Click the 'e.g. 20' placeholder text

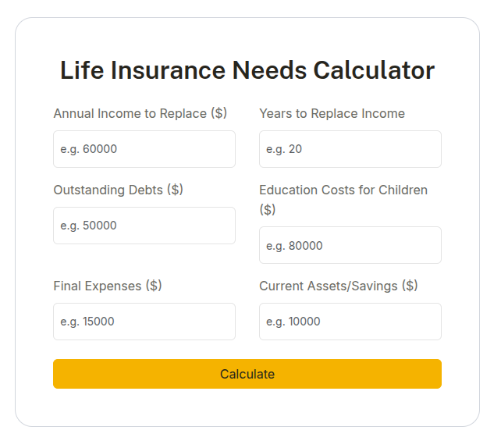tap(284, 149)
